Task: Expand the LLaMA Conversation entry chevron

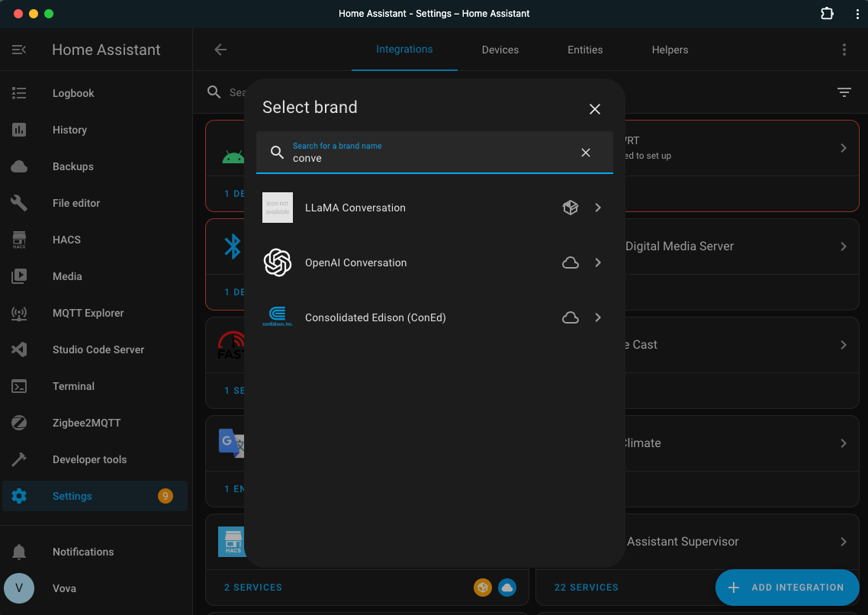Action: point(598,208)
